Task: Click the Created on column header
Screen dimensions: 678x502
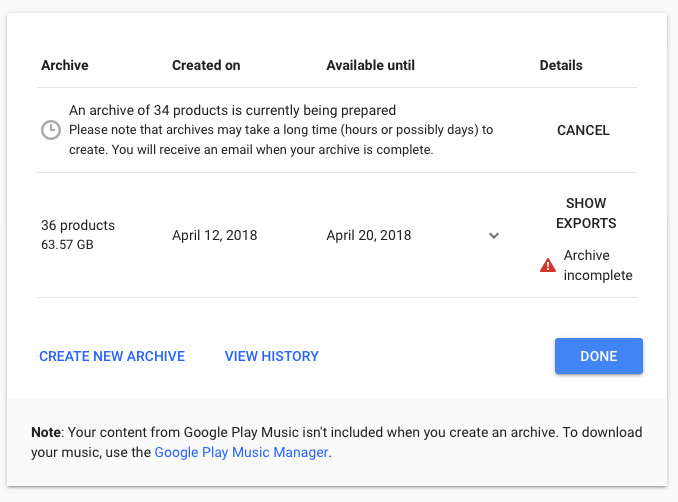Action: 206,65
